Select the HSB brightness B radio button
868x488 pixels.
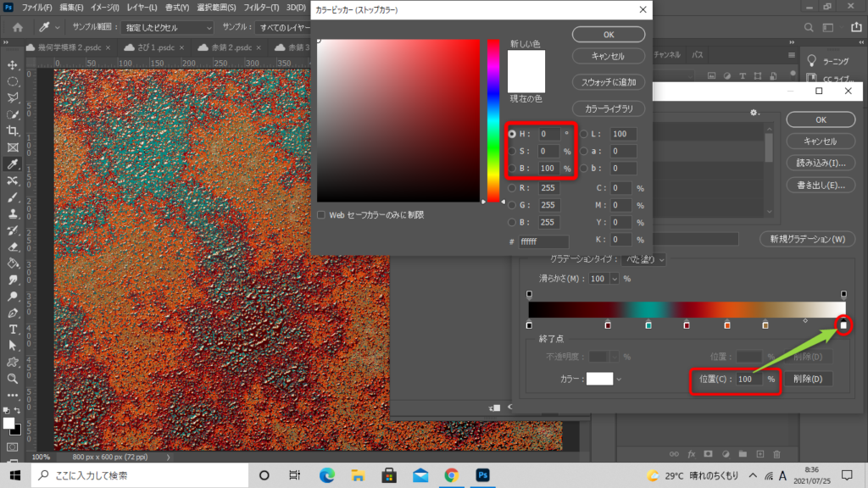(512, 169)
